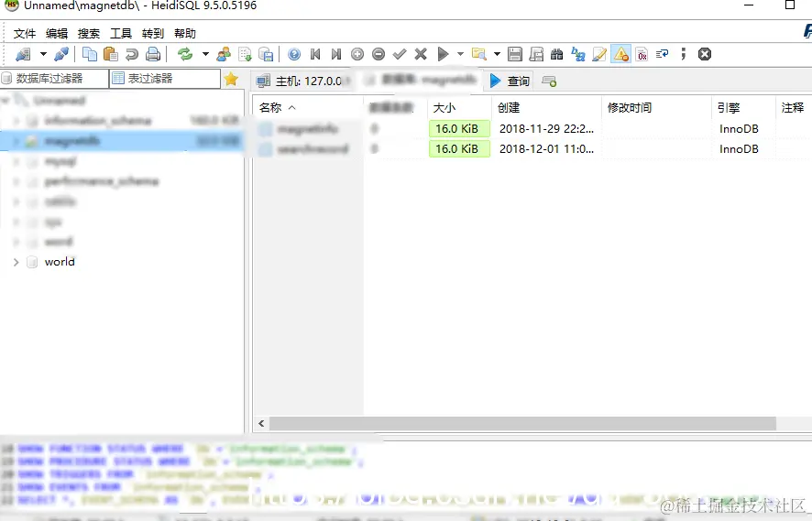The width and height of the screenshot is (812, 521).
Task: Click the Save as snippet icon
Action: pos(536,54)
